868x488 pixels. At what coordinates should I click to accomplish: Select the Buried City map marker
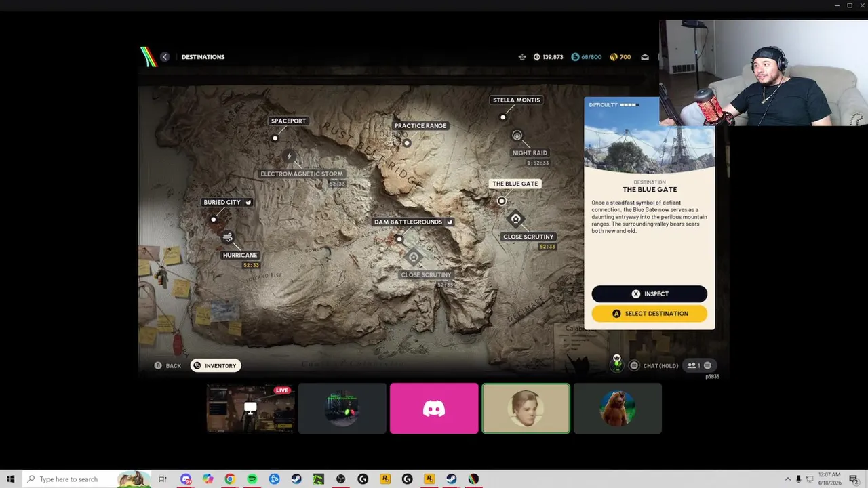(x=214, y=219)
